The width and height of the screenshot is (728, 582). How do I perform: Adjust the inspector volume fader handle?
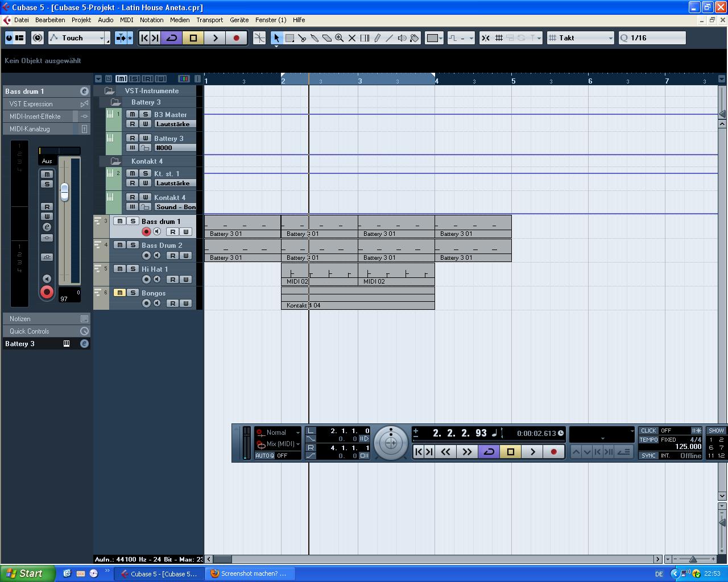click(64, 192)
